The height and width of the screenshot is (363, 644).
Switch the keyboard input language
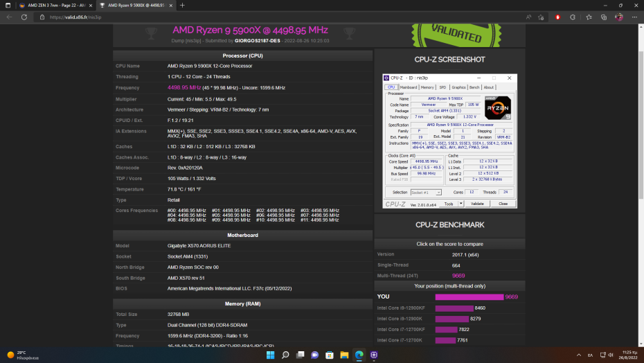(x=590, y=355)
